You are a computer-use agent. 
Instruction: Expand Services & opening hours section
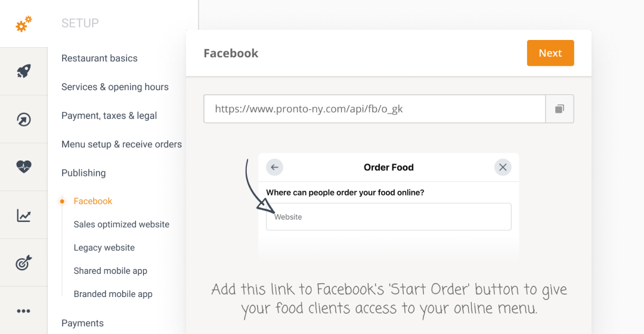[115, 87]
